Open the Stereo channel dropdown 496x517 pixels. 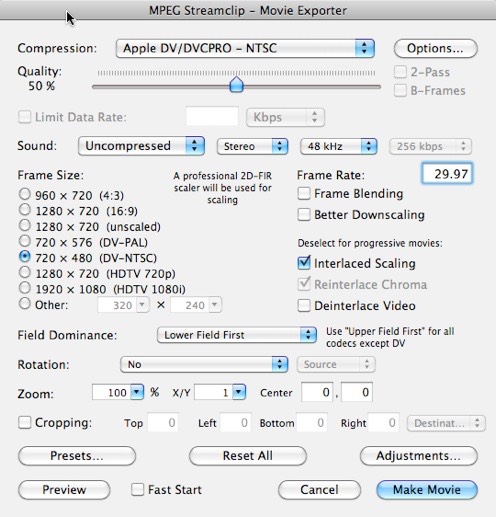point(252,146)
